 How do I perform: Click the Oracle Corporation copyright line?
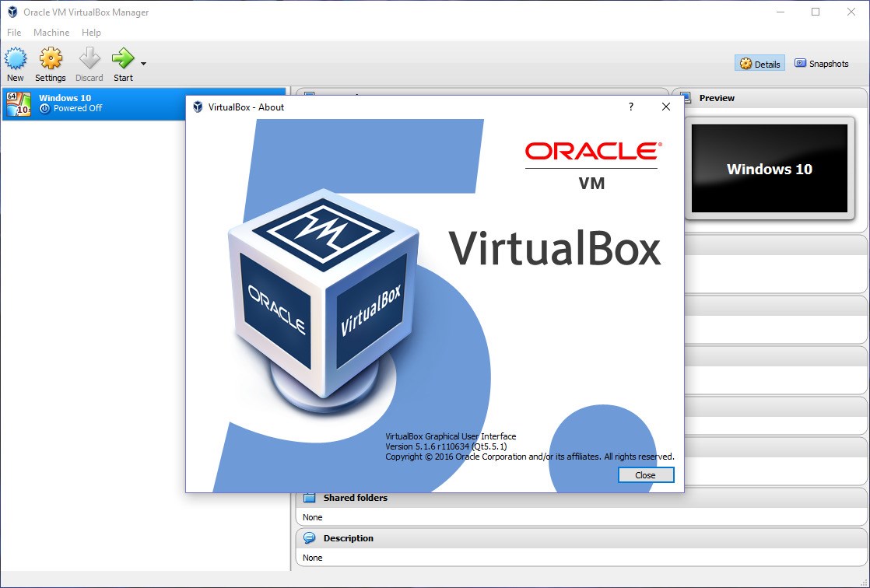(530, 457)
